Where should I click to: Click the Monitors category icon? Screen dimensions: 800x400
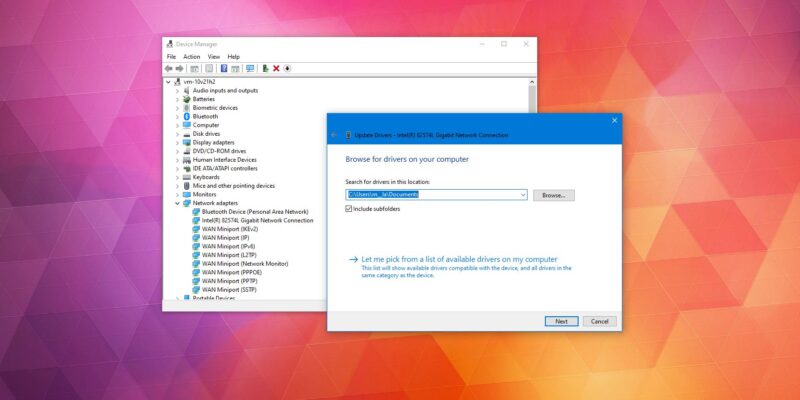[186, 194]
